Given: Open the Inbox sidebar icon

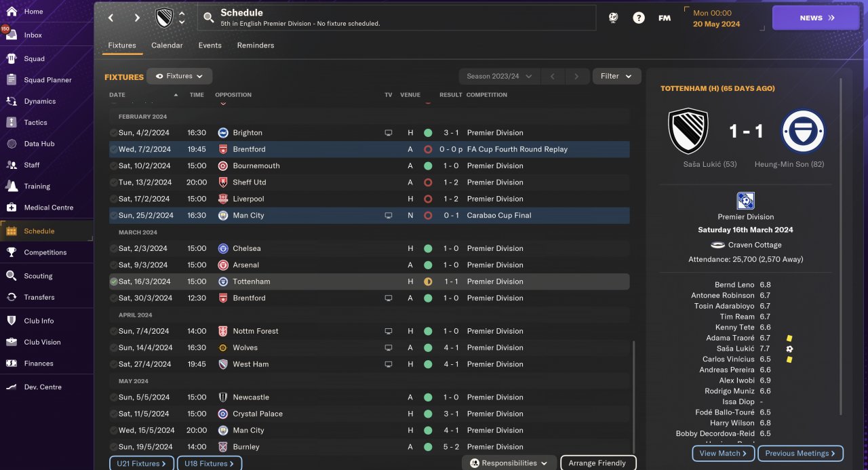Looking at the screenshot, I should point(12,35).
